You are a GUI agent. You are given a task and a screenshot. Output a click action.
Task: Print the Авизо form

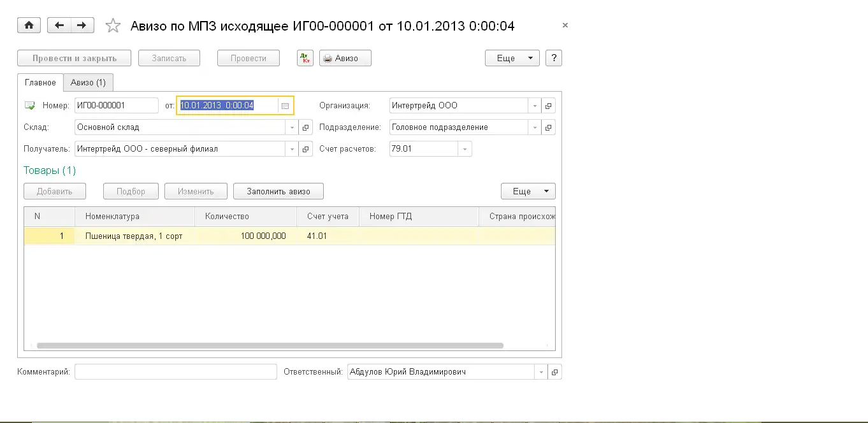345,58
